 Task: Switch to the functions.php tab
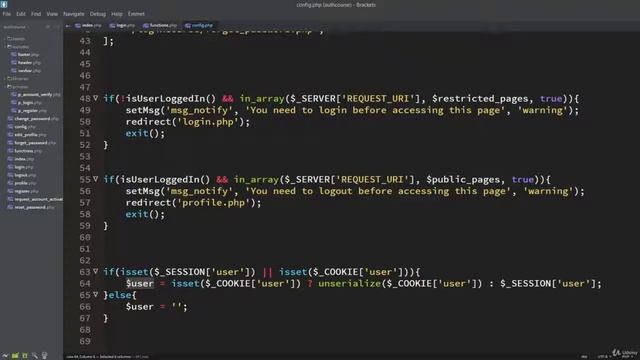[x=160, y=25]
